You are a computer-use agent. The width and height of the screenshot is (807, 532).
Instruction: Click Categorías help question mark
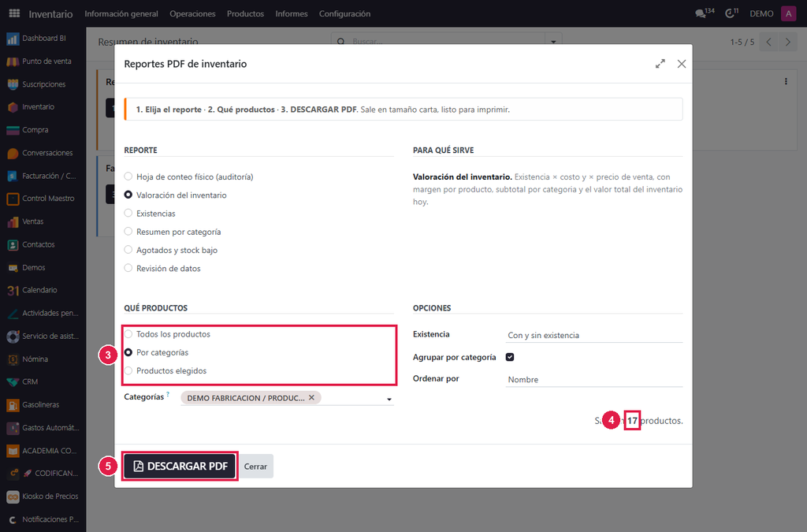click(x=168, y=394)
